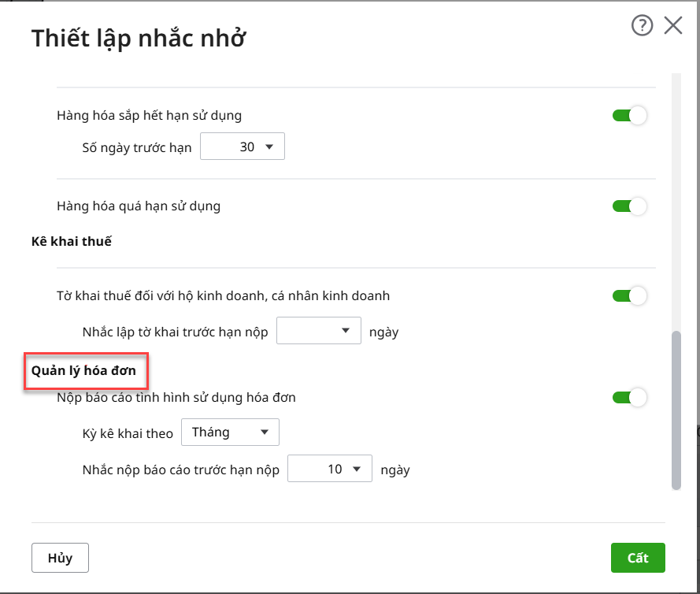Click Nộp báo cáo tình hình sử dụng label
The width and height of the screenshot is (700, 594).
coord(176,398)
